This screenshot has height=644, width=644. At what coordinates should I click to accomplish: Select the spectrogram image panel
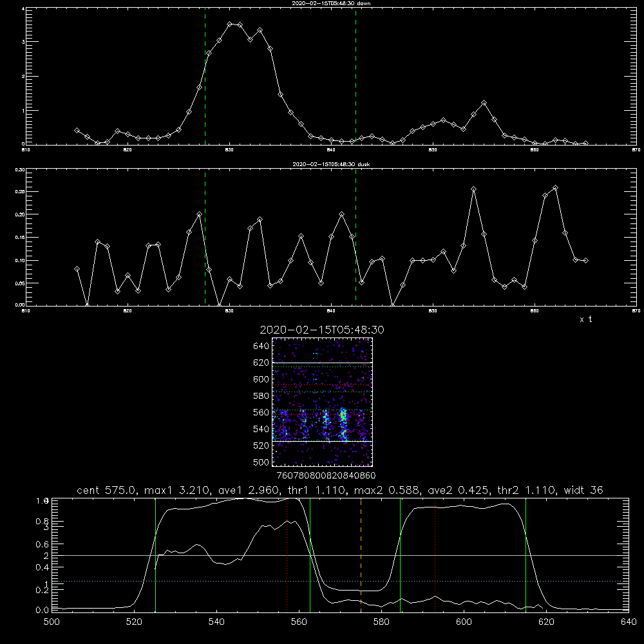pyautogui.click(x=323, y=402)
